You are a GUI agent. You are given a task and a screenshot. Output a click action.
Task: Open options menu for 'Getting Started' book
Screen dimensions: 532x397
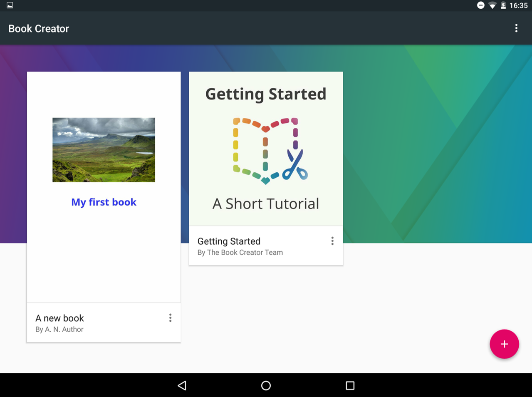tap(332, 241)
